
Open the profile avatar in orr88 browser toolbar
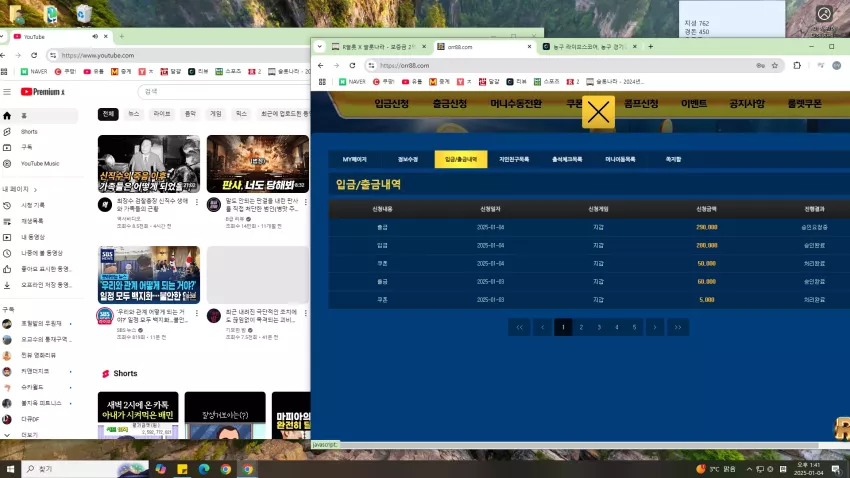tap(836, 66)
